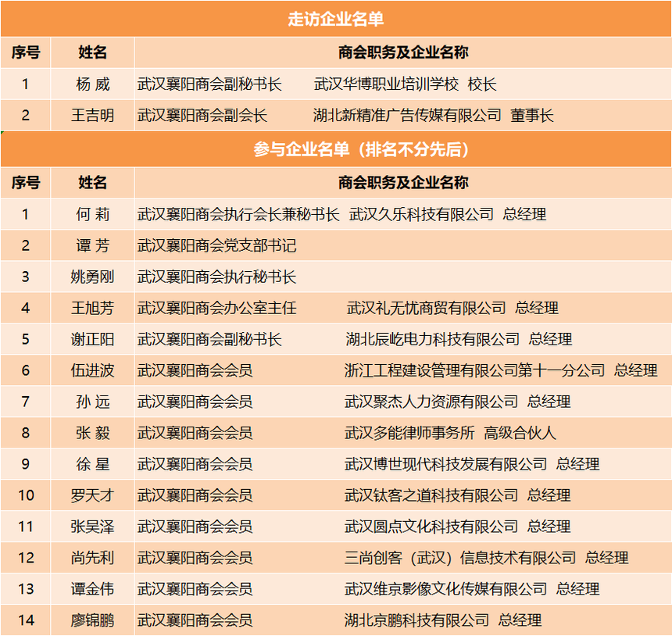Viewport: 672px width, 636px height.
Task: Click the company '湖北辰屹电力科技有限公司'
Action: (x=432, y=339)
